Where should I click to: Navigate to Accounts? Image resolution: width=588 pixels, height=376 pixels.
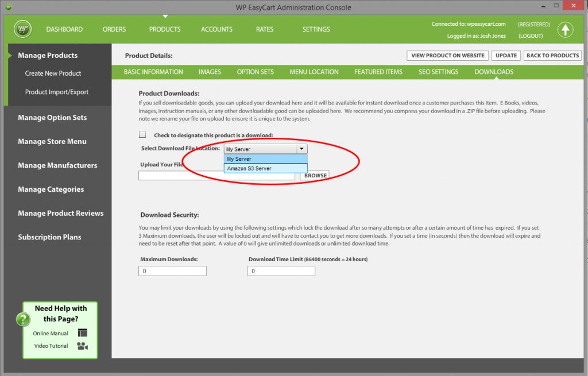pyautogui.click(x=216, y=29)
